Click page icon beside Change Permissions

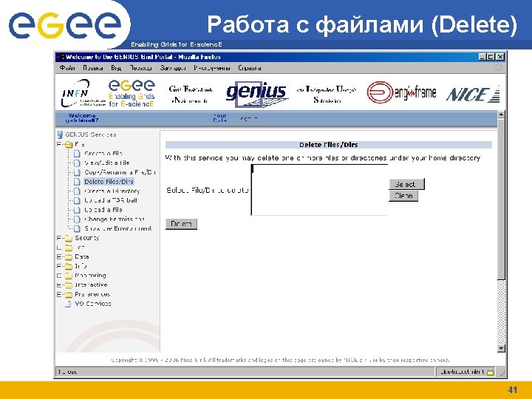click(77, 219)
